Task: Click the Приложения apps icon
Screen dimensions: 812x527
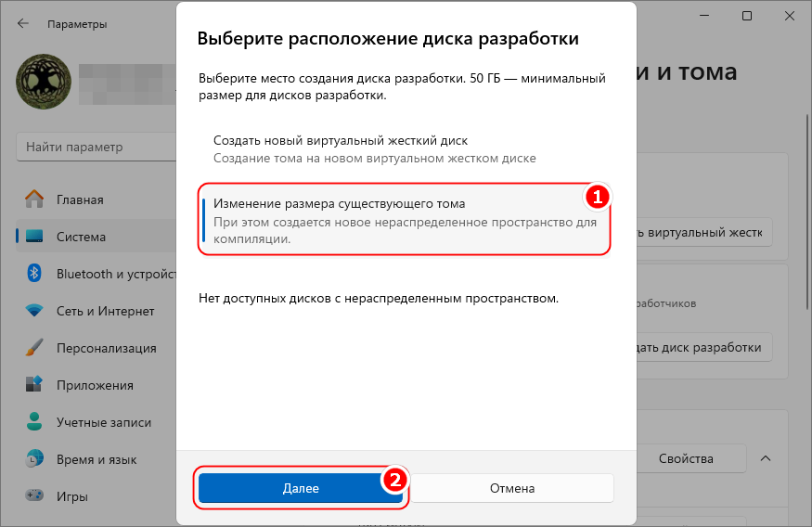Action: coord(34,385)
